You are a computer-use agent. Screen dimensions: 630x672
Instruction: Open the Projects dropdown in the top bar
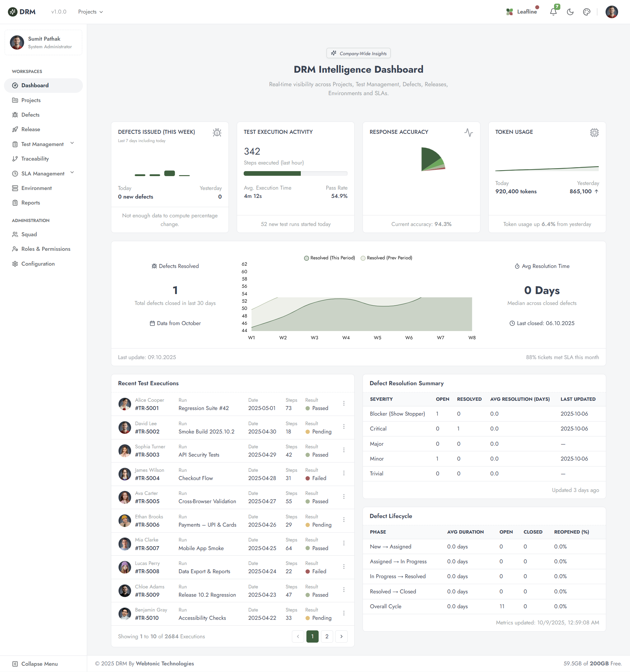pyautogui.click(x=90, y=12)
